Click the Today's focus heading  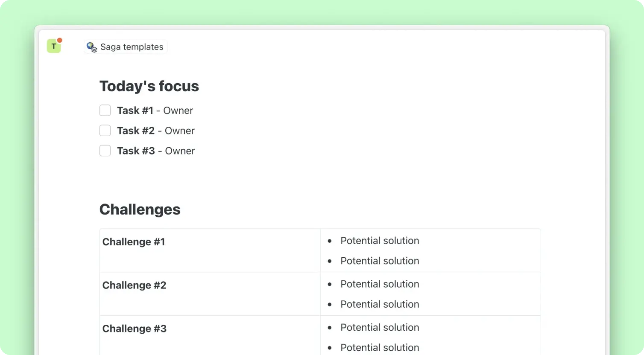[149, 86]
